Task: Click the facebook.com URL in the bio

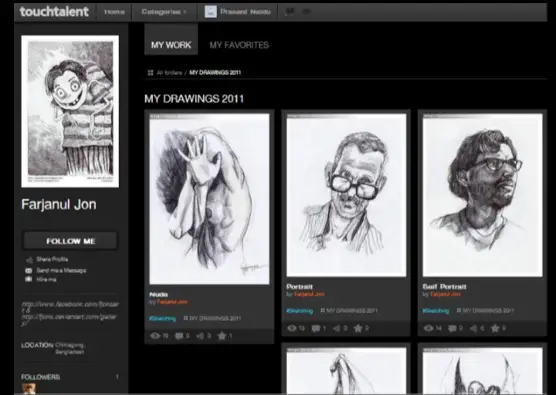Action: tap(70, 306)
